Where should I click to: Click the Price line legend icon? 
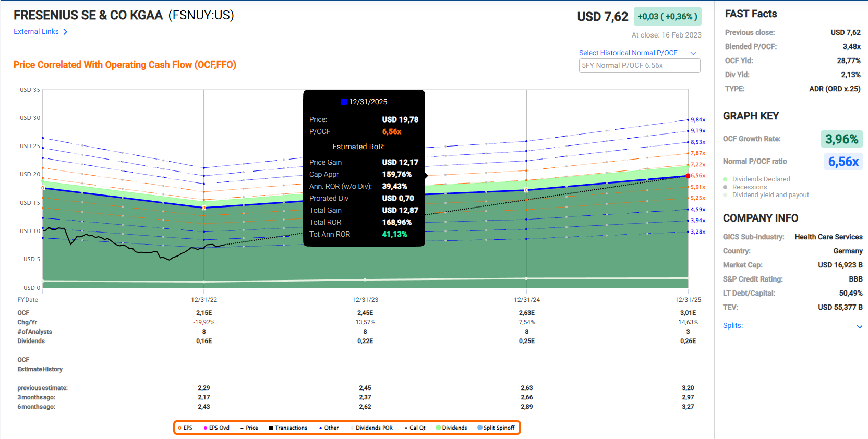click(242, 428)
